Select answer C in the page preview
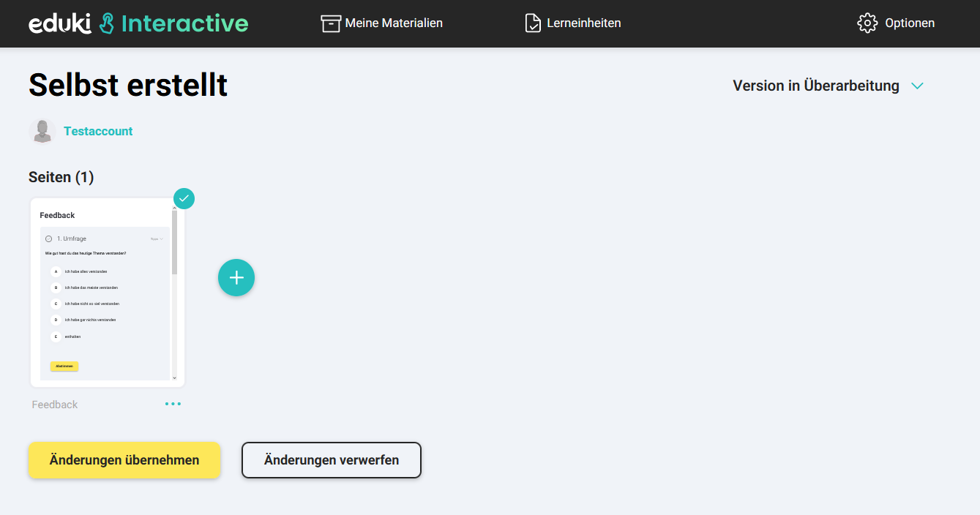The width and height of the screenshot is (980, 515). pos(56,304)
